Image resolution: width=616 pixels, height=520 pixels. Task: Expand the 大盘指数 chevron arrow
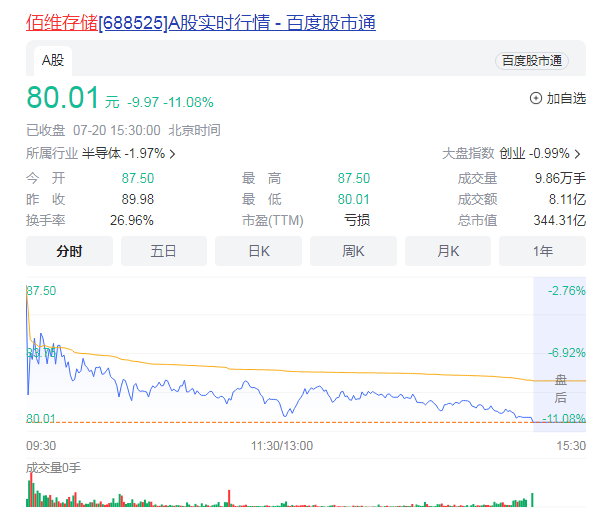pos(578,154)
